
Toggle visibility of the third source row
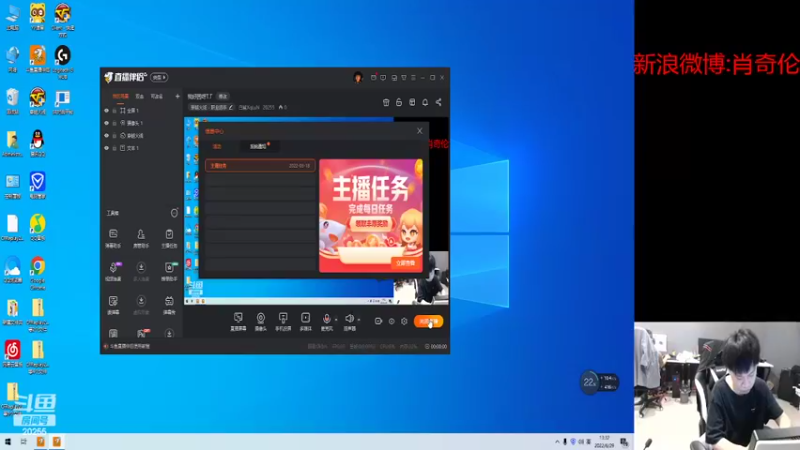pos(107,136)
